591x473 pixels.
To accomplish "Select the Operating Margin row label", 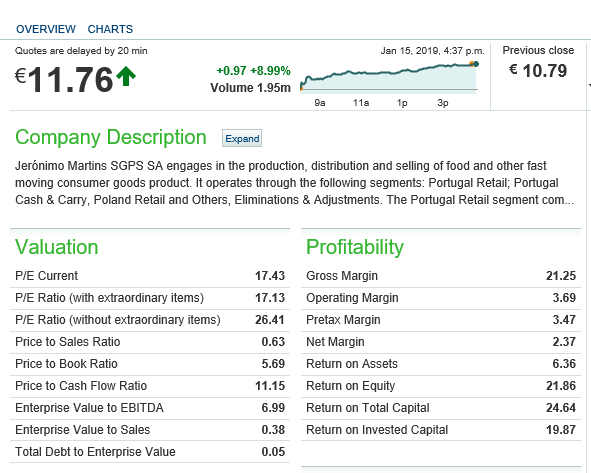I will (352, 298).
